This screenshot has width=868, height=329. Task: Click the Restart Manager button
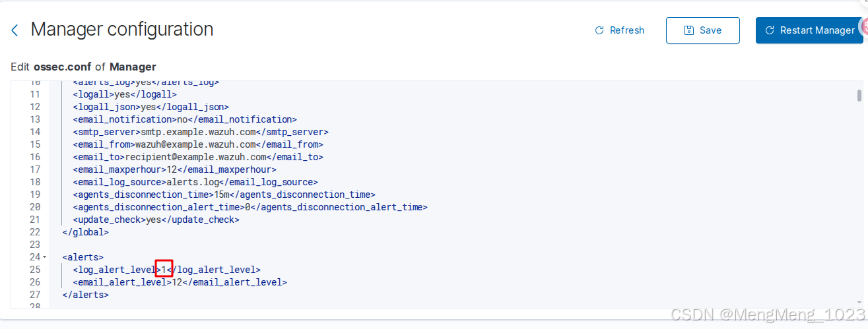(x=809, y=30)
